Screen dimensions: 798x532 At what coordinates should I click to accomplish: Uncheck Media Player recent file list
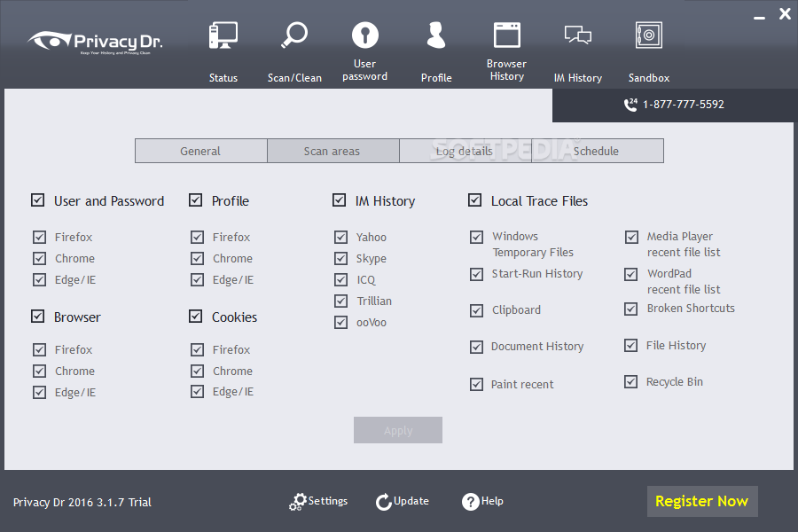[x=631, y=238]
